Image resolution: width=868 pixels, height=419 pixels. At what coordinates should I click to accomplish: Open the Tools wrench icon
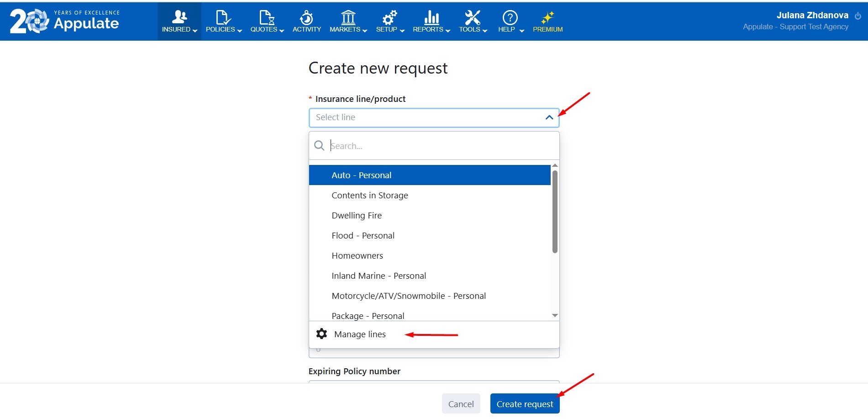(473, 18)
